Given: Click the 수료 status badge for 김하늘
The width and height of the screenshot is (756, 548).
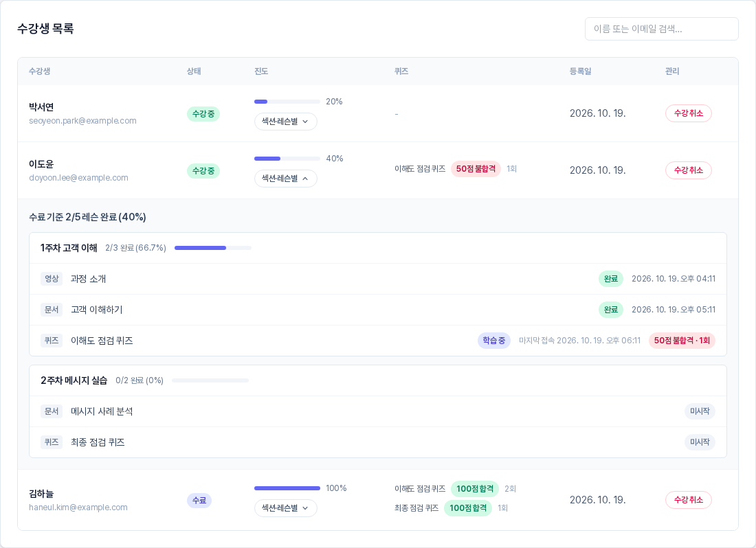Looking at the screenshot, I should click(199, 501).
